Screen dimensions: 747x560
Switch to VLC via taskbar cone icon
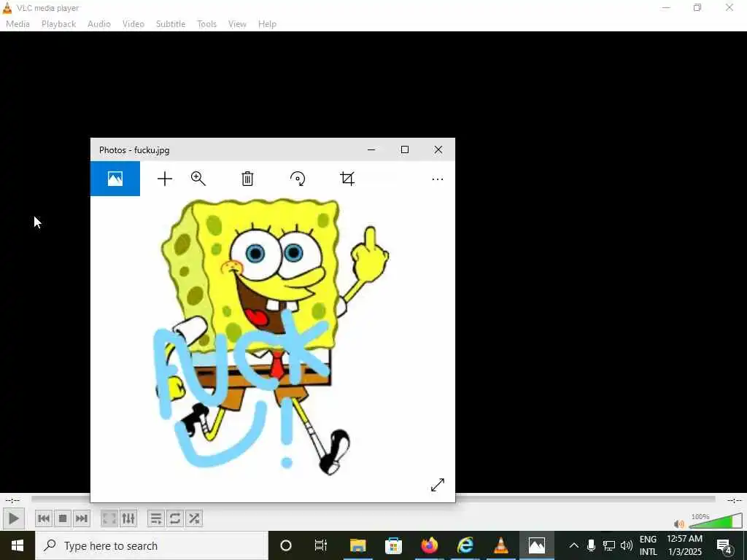[500, 545]
